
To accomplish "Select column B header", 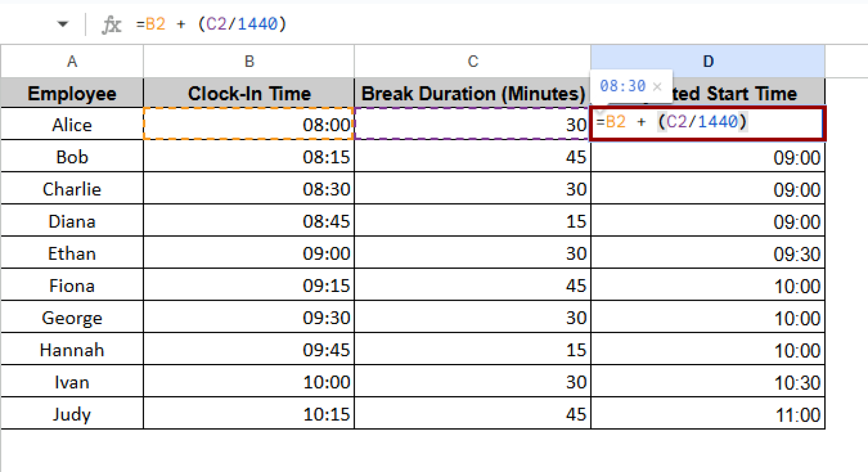I will (248, 61).
